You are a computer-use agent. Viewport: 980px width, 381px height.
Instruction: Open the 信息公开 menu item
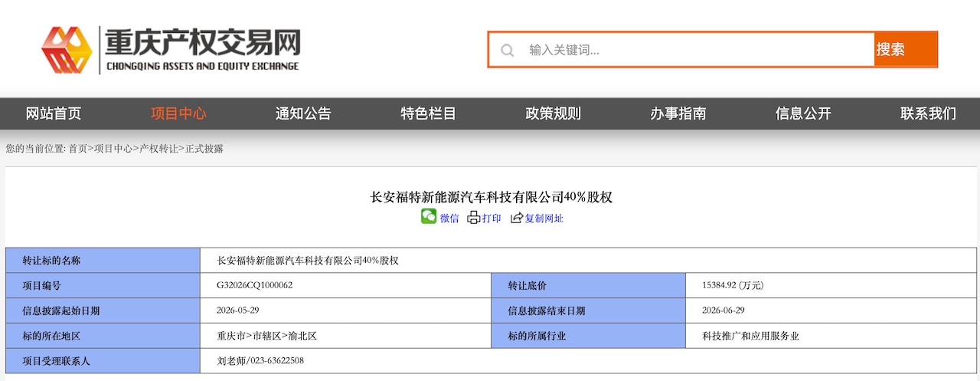tap(803, 113)
